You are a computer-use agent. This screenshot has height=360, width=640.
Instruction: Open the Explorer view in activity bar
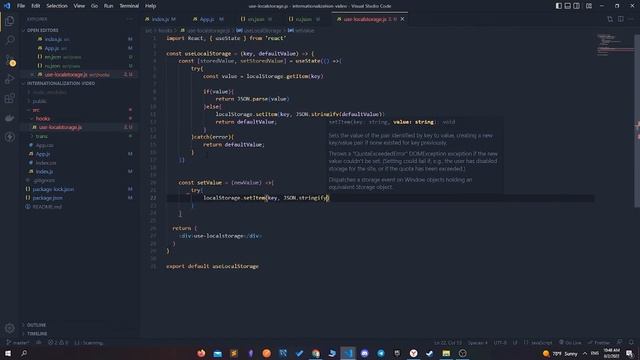coord(9,20)
